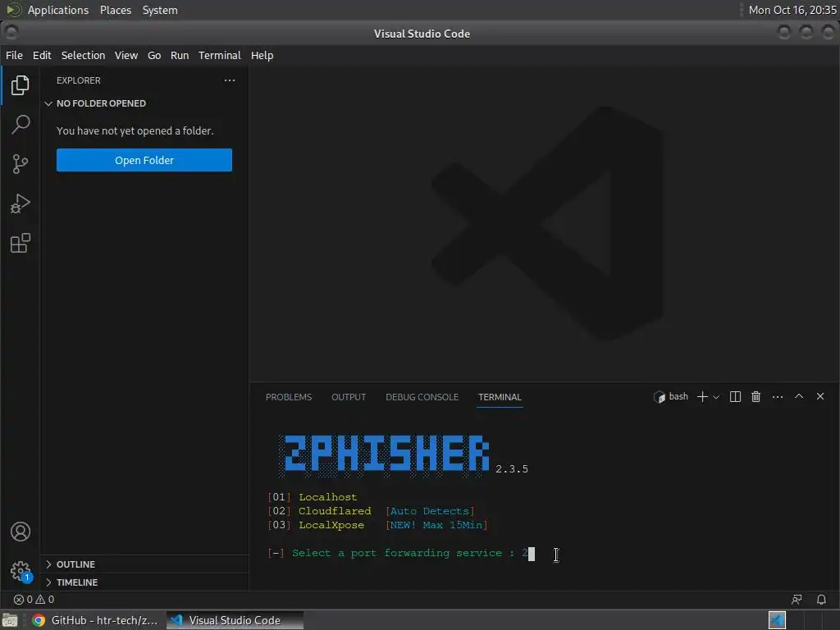This screenshot has height=630, width=840.
Task: Switch to the Problems tab
Action: coord(289,397)
